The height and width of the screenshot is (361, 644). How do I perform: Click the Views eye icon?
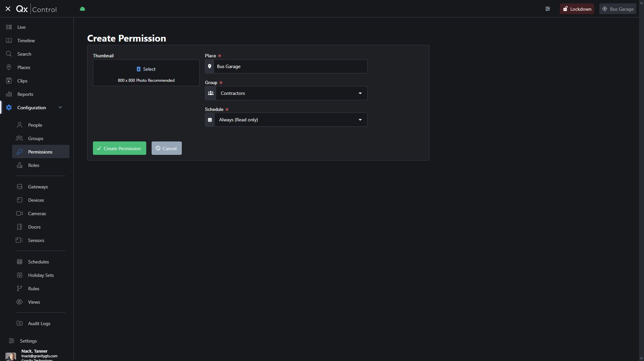20,302
